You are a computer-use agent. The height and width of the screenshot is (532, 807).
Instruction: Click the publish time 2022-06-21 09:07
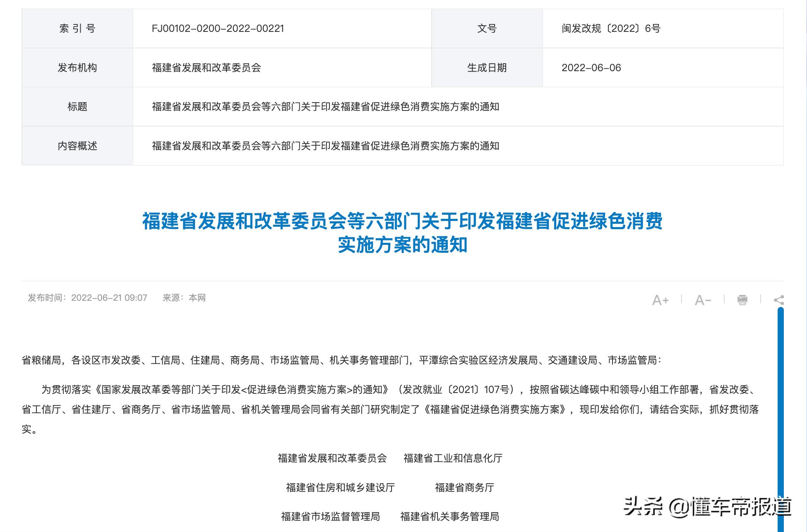click(109, 298)
